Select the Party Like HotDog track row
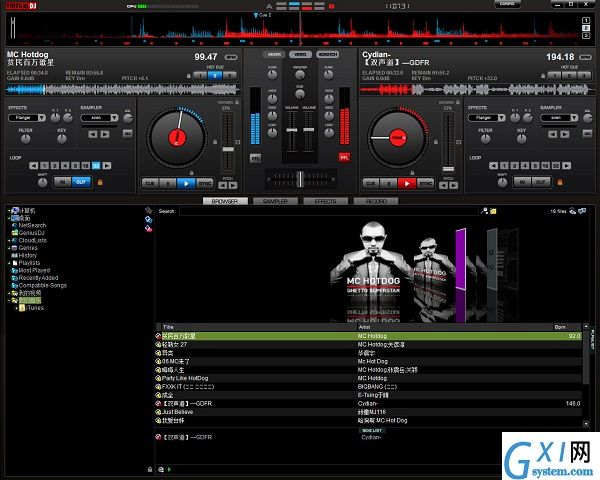 pos(369,378)
